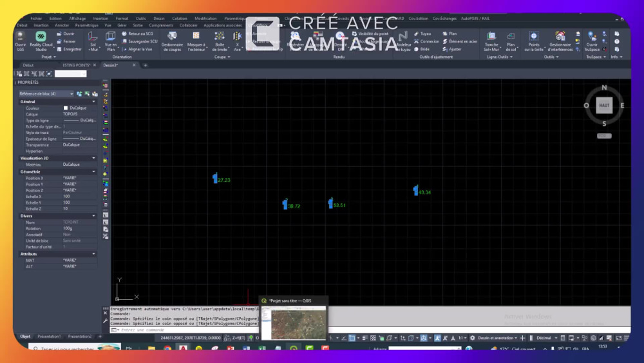Click the Visibilité du point option
The width and height of the screenshot is (644, 363).
tap(370, 34)
